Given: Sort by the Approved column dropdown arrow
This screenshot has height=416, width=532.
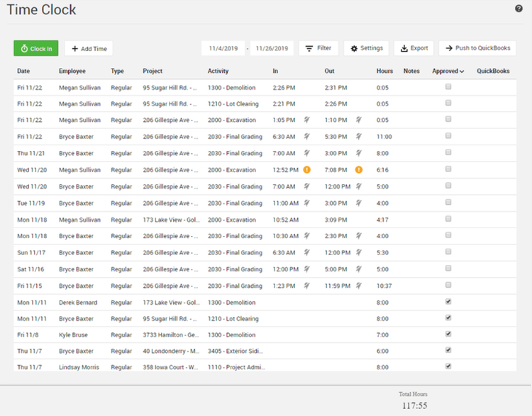Looking at the screenshot, I should 462,72.
